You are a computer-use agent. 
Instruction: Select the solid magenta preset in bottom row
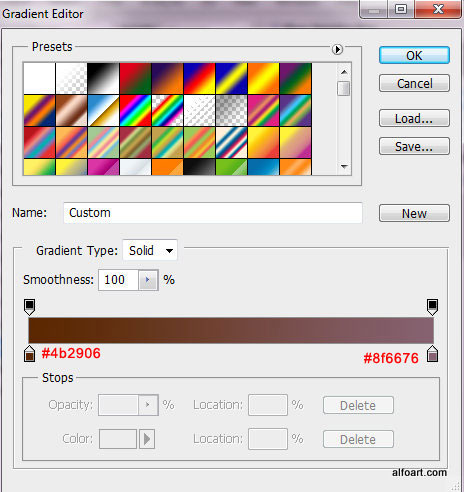(103, 167)
